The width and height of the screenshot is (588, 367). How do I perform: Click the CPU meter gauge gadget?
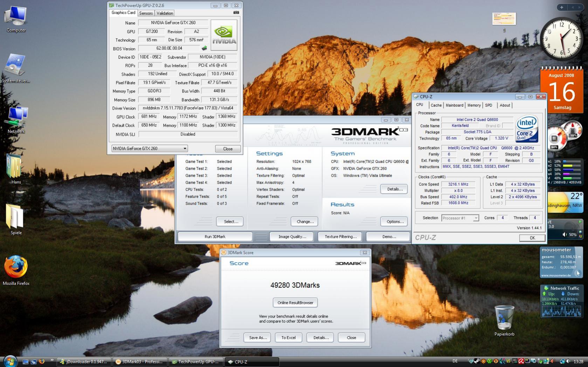point(564,136)
